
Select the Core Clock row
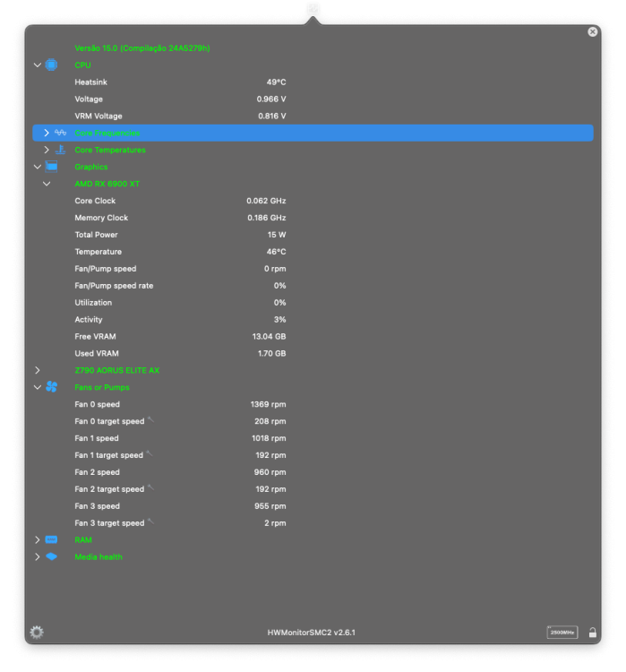[x=313, y=201]
